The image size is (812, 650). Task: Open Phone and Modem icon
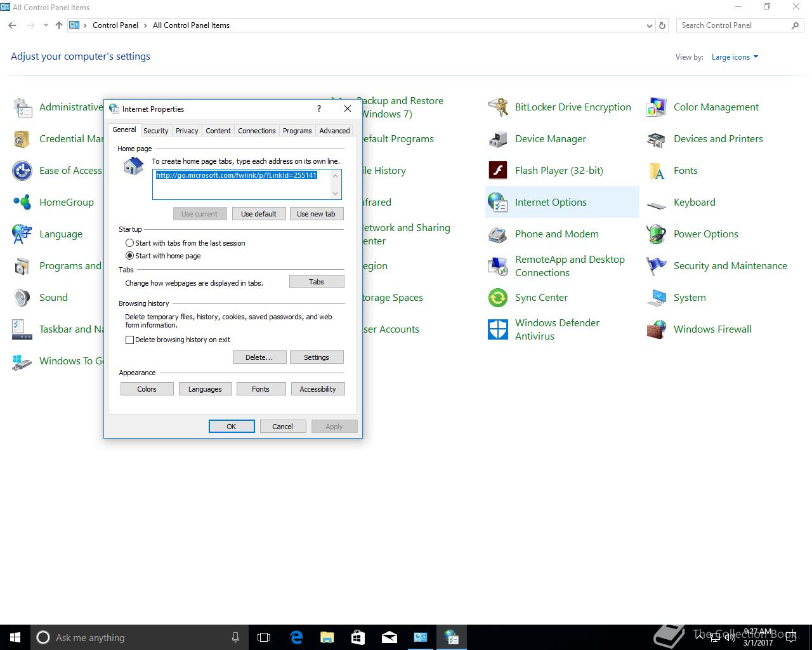point(498,234)
